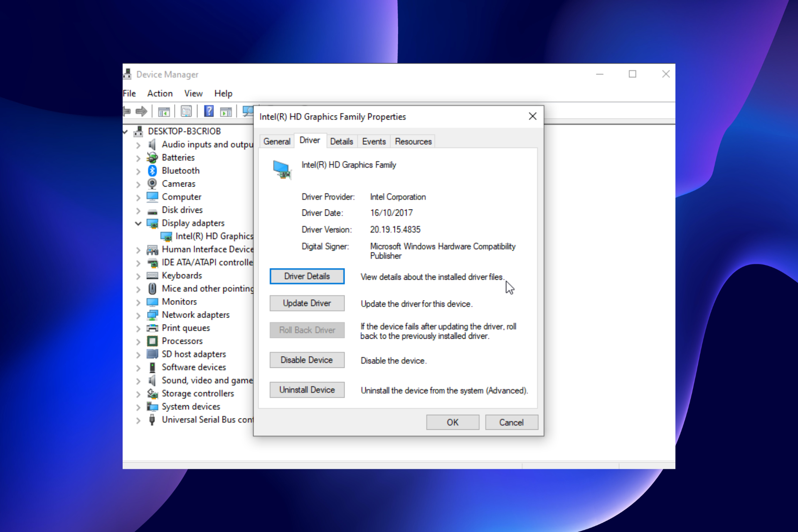Image resolution: width=798 pixels, height=532 pixels.
Task: Click the Forward arrow toolbar icon
Action: click(x=141, y=111)
